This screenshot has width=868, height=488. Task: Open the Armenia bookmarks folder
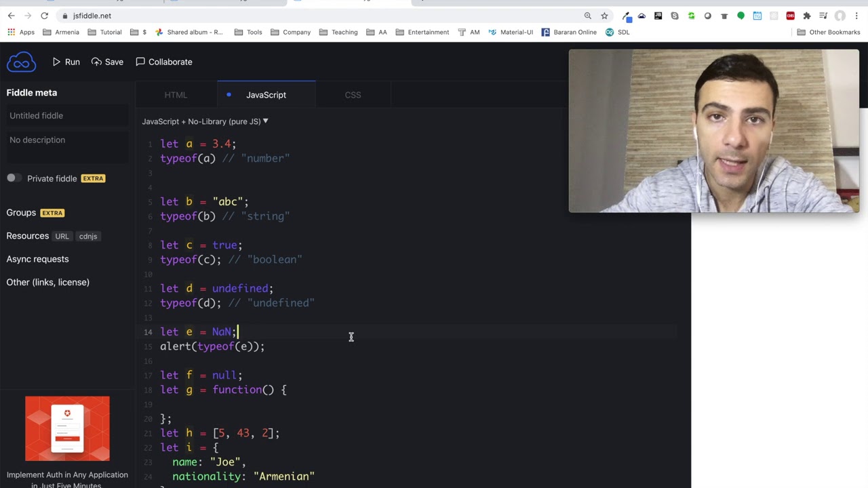pos(61,32)
